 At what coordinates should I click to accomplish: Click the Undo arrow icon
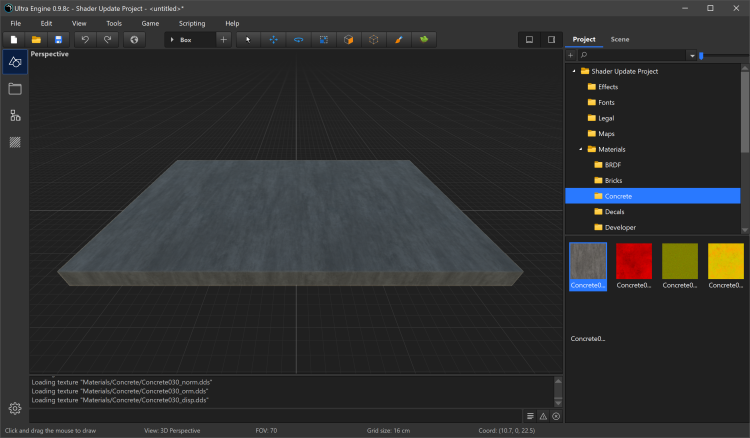coord(85,40)
